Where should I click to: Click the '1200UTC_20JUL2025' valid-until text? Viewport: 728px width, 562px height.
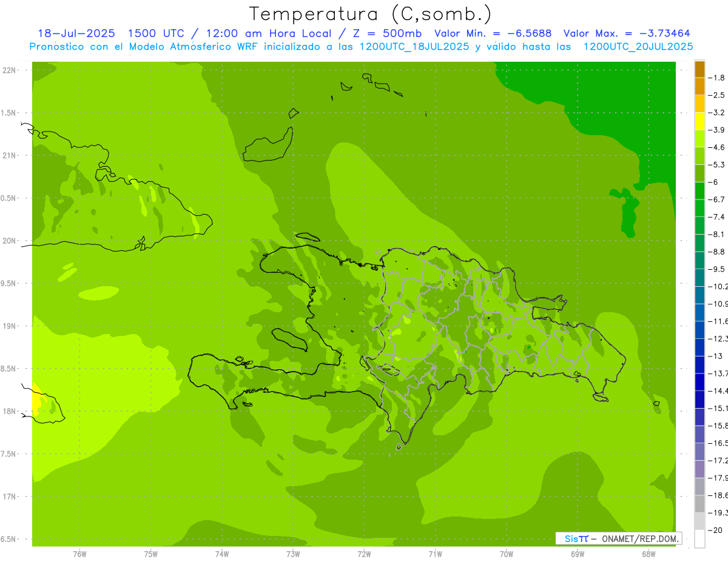tap(638, 47)
